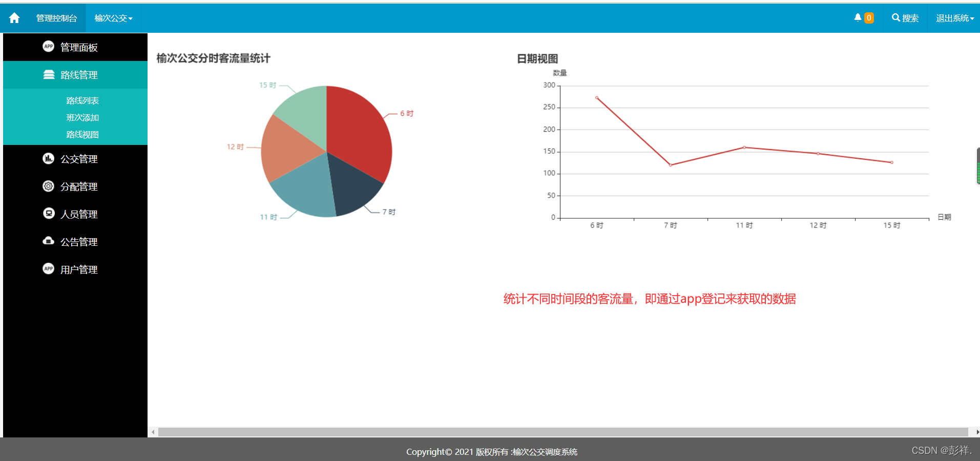Click the 人员管理 icon
980x461 pixels.
[49, 213]
